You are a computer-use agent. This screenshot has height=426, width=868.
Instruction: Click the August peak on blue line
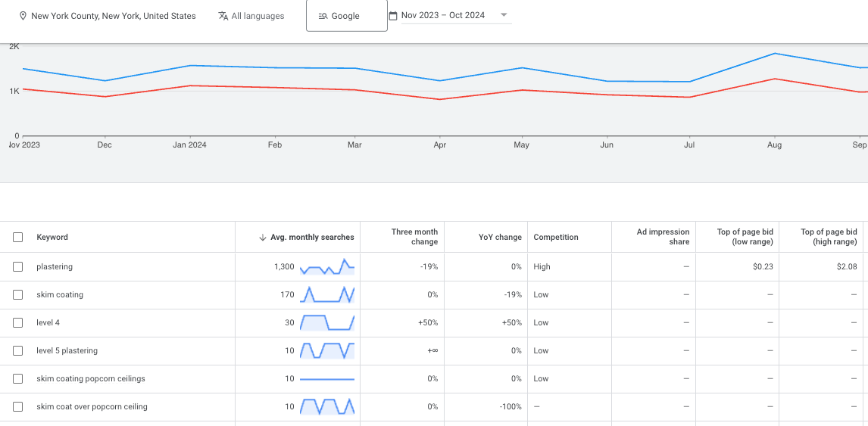774,54
